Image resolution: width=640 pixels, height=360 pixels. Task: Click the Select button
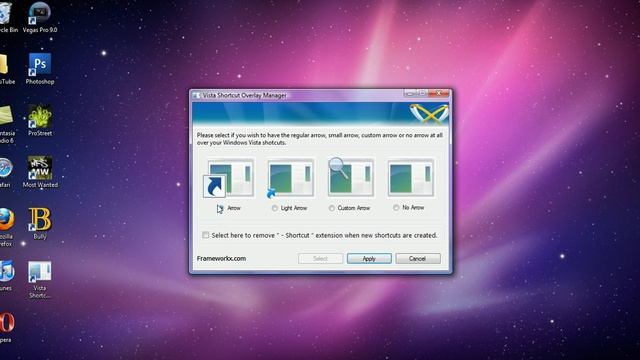pyautogui.click(x=320, y=259)
